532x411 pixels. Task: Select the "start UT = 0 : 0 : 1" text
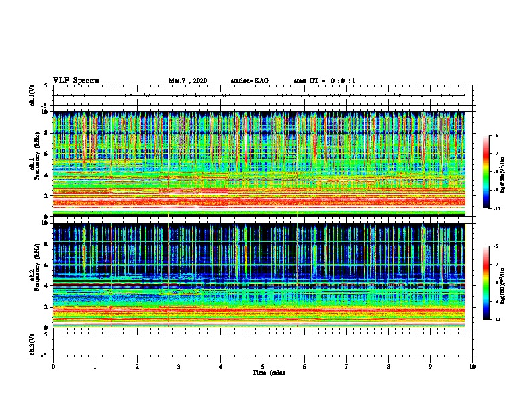(x=324, y=81)
